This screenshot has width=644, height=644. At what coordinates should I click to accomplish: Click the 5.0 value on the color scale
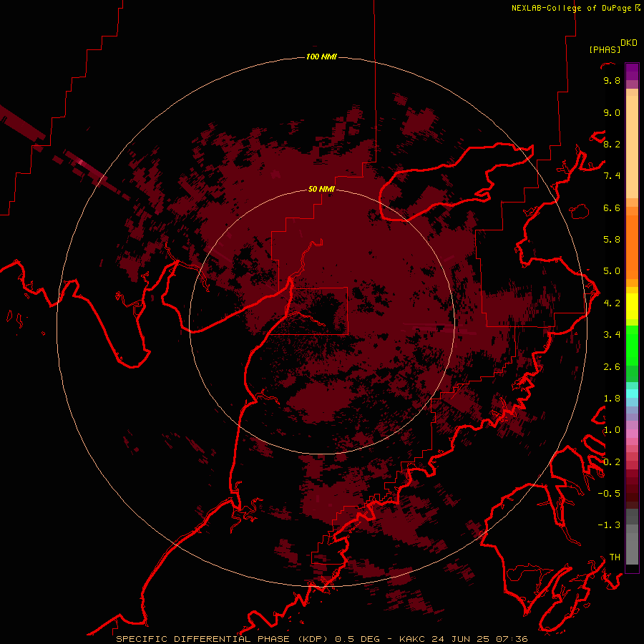coord(612,271)
